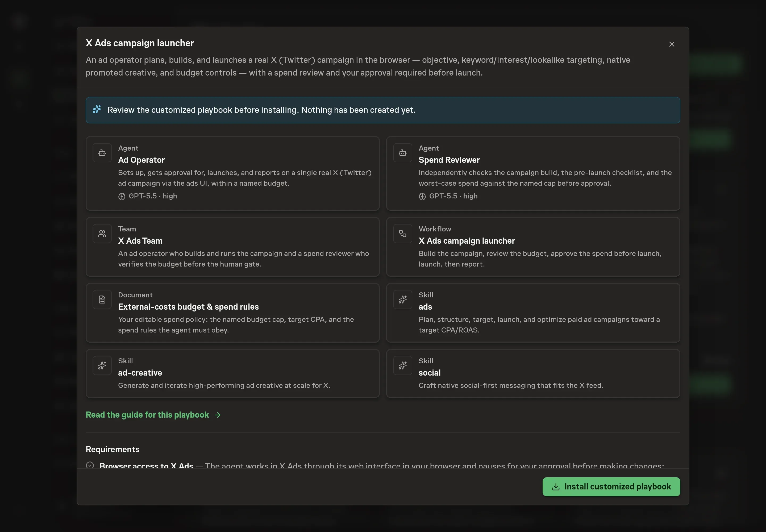Select the ad-creative skill title
The height and width of the screenshot is (532, 766).
click(x=140, y=373)
